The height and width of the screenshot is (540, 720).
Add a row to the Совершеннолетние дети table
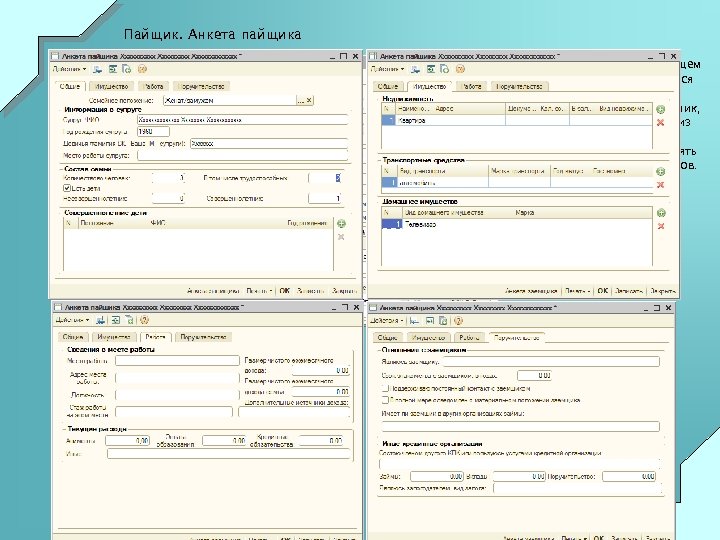(x=341, y=224)
